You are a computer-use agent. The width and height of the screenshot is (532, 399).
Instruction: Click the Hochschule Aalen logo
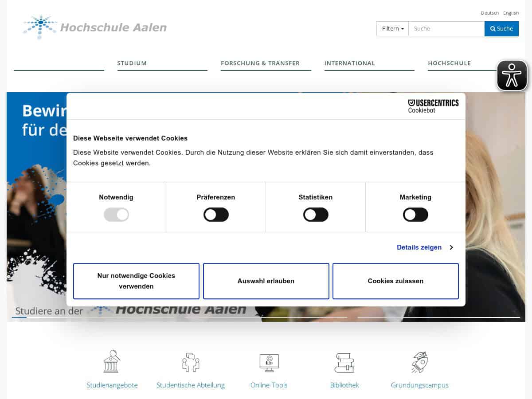click(95, 27)
